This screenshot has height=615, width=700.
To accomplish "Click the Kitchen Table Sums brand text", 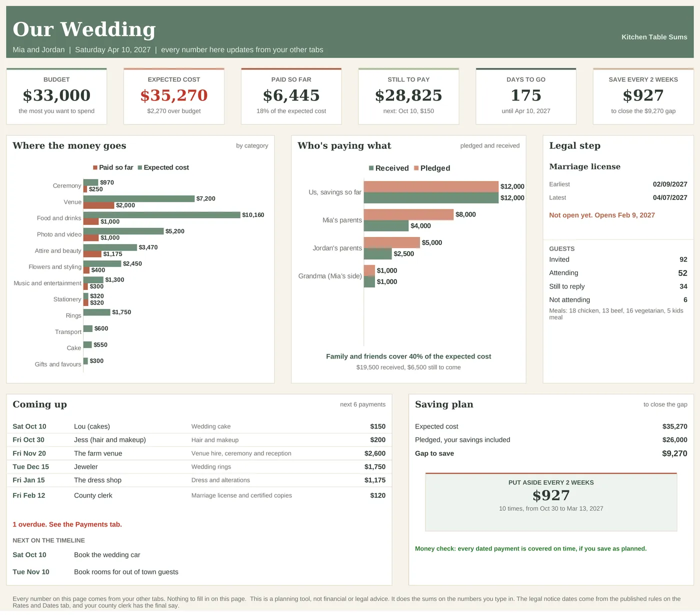I will tap(654, 37).
